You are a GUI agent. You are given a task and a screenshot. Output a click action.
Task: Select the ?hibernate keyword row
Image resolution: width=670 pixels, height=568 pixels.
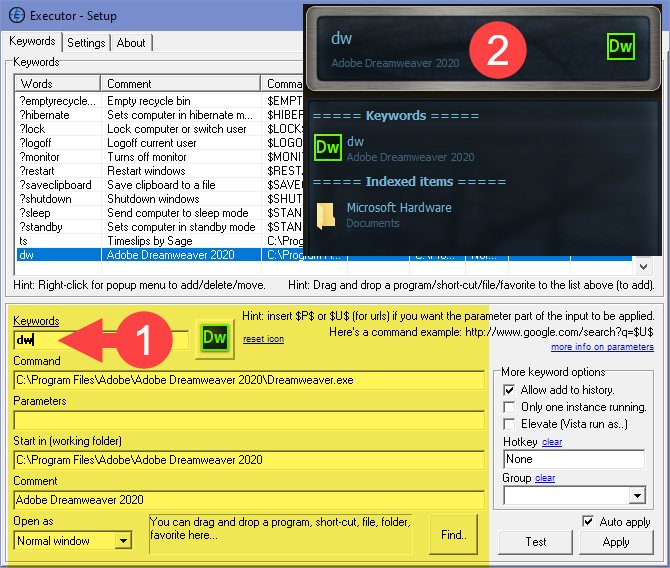pos(158,115)
